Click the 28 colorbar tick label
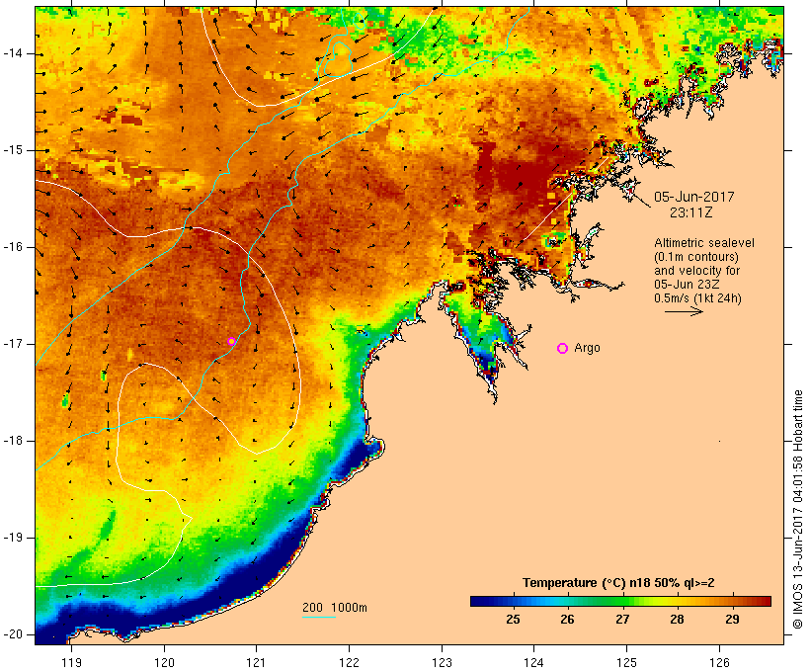The image size is (810, 672). click(x=678, y=620)
